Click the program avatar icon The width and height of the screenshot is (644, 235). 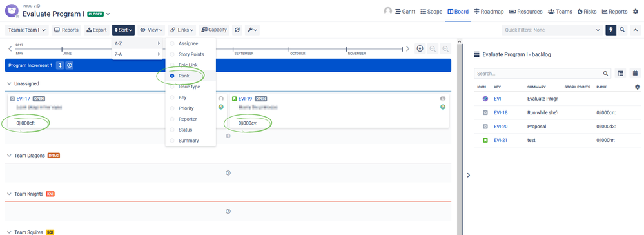[12, 11]
